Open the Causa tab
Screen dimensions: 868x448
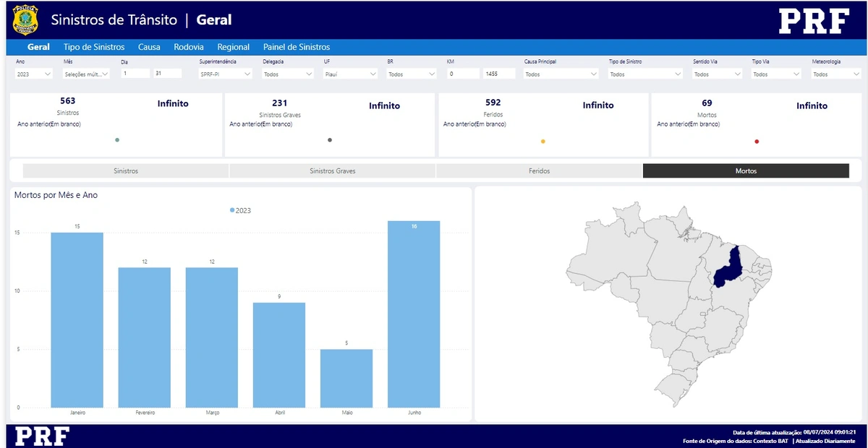149,47
